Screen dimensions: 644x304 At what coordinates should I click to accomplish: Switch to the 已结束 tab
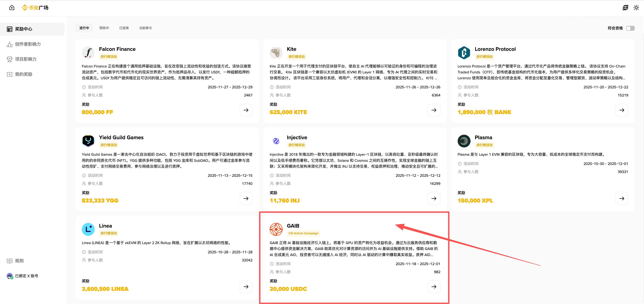pyautogui.click(x=124, y=28)
